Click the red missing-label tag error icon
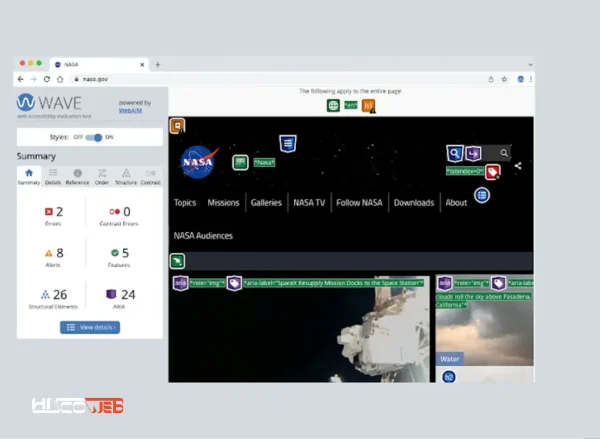600x439 pixels. [x=493, y=172]
